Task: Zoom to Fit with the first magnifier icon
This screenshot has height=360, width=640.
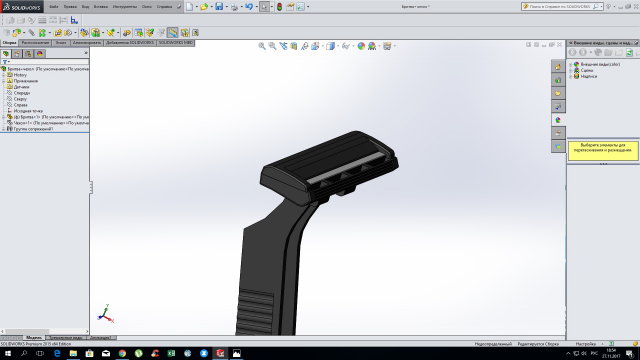Action: (262, 46)
